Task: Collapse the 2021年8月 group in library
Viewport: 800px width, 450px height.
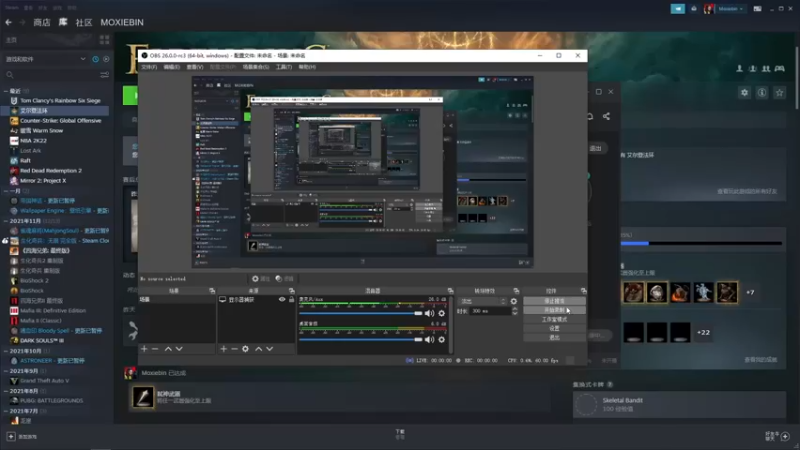Action: [6, 391]
